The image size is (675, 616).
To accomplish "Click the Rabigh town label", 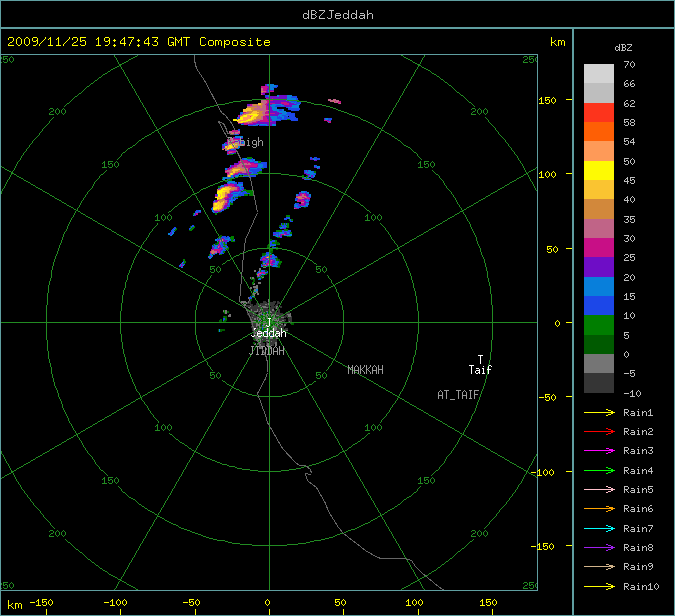I will point(245,142).
